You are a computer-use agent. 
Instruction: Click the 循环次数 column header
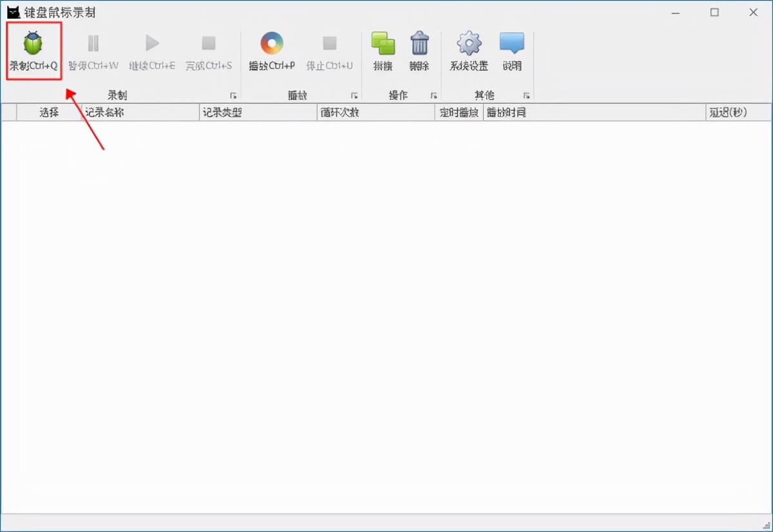pyautogui.click(x=339, y=111)
